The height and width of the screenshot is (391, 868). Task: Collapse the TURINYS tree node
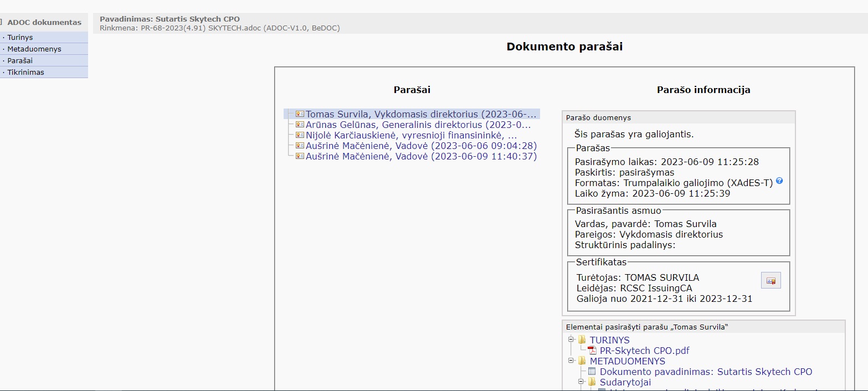[x=571, y=339]
